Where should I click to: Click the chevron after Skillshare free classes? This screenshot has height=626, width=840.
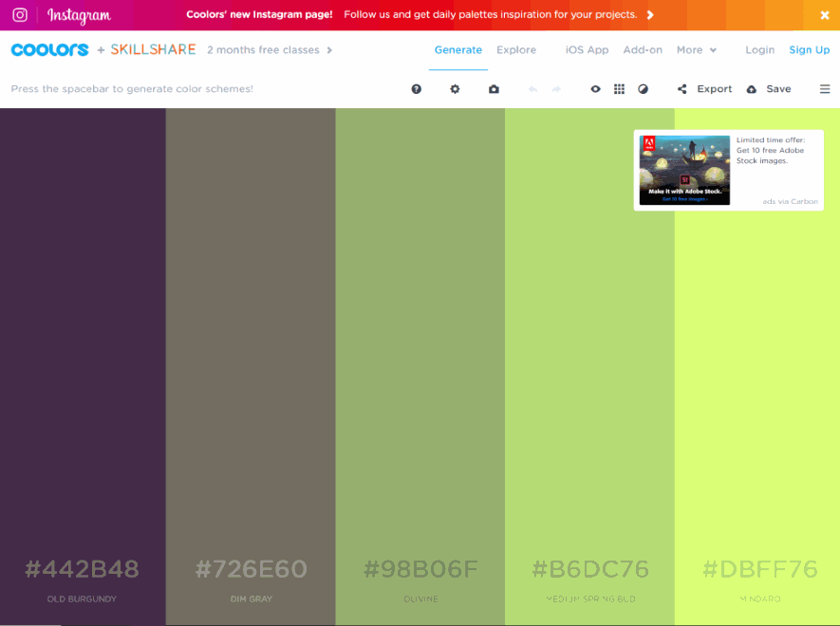pos(329,50)
